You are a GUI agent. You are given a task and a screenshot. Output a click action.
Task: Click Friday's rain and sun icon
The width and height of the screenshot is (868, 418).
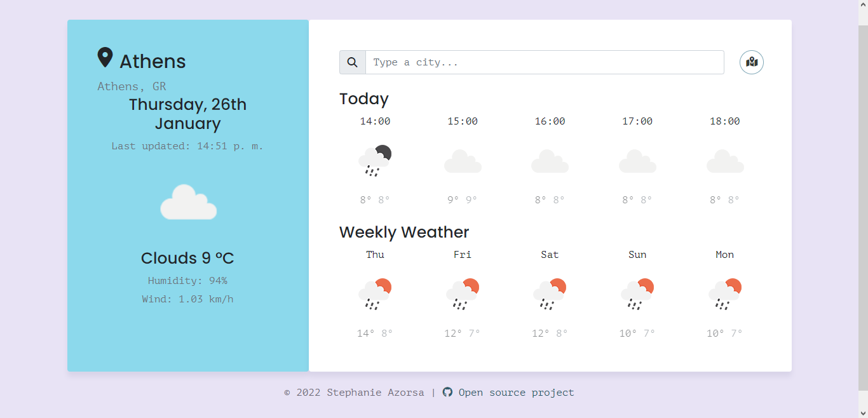click(463, 293)
